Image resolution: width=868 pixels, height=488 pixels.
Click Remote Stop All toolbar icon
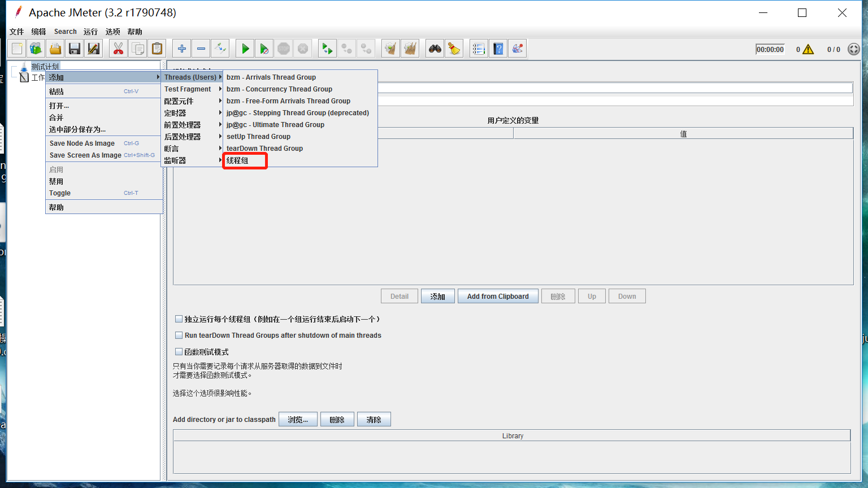click(347, 49)
